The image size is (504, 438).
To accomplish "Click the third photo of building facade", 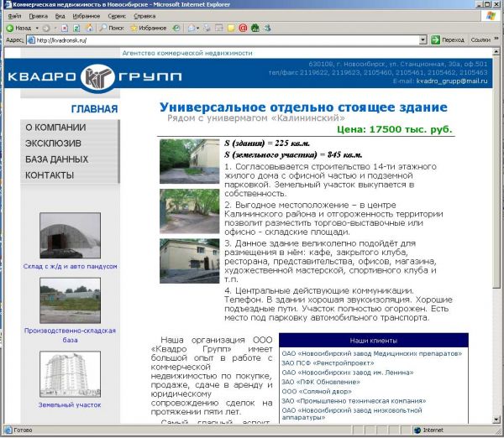I will tap(190, 261).
